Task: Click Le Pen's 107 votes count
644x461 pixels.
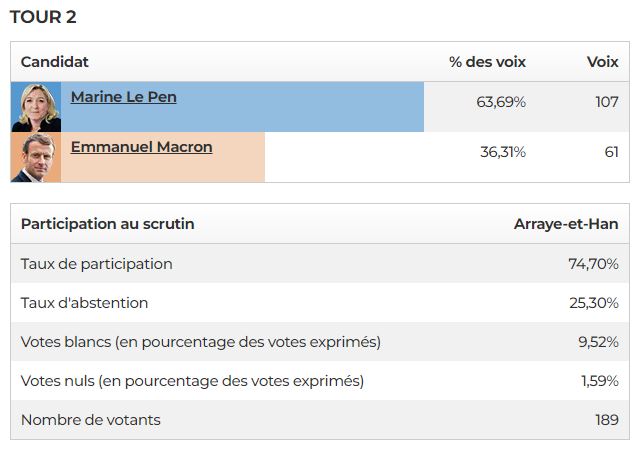Action: coord(605,102)
